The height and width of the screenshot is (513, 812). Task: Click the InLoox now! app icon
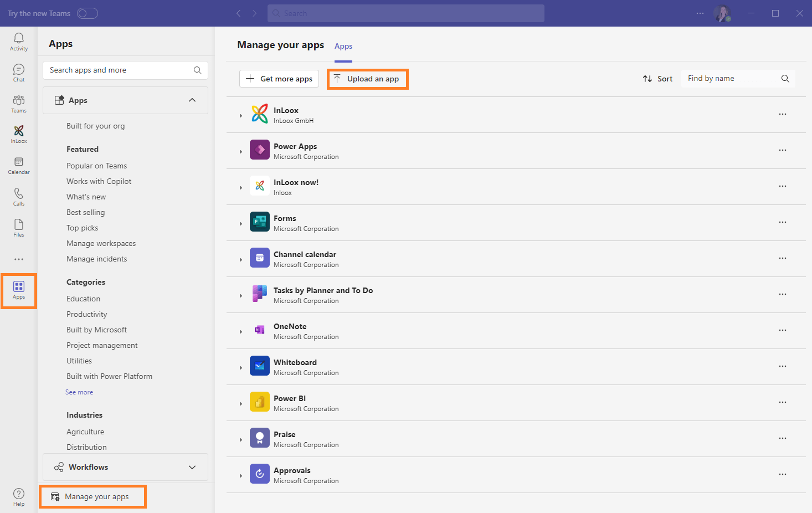tap(260, 186)
